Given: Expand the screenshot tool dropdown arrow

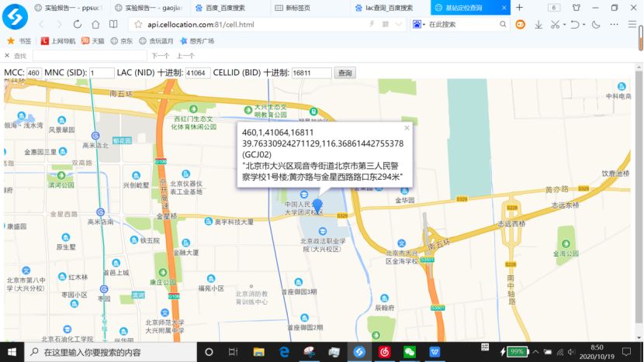Looking at the screenshot, I should (565, 25).
